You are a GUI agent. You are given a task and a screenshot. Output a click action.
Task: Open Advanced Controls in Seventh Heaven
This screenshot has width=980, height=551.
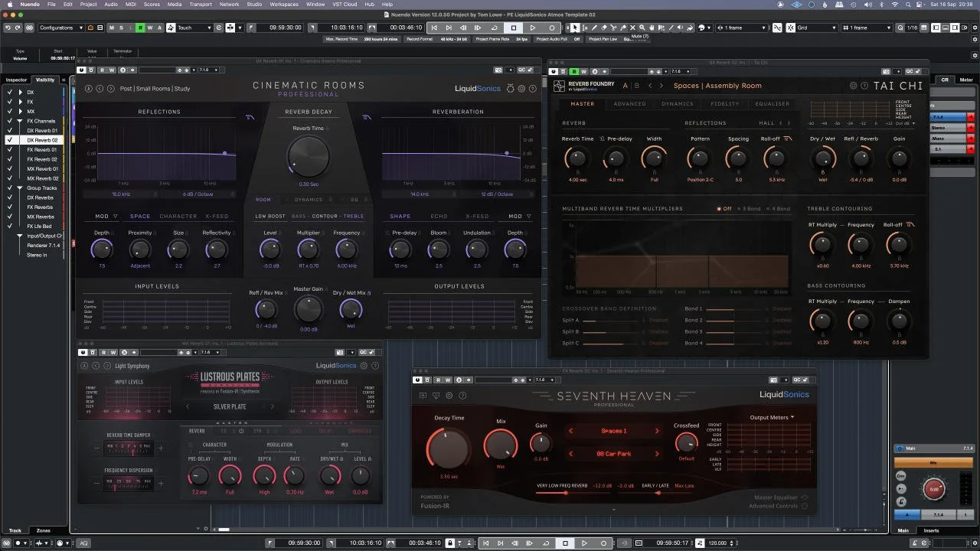[x=777, y=506]
